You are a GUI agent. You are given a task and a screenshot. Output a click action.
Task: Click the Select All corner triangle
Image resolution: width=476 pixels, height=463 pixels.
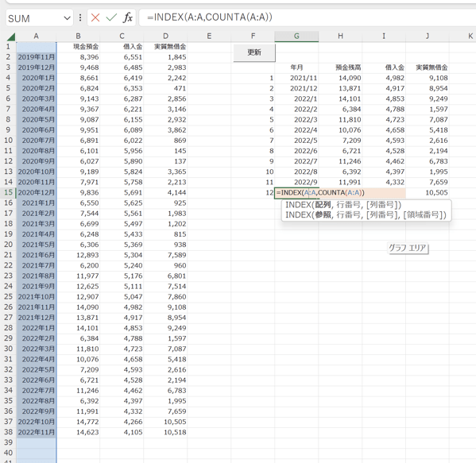tap(11, 37)
